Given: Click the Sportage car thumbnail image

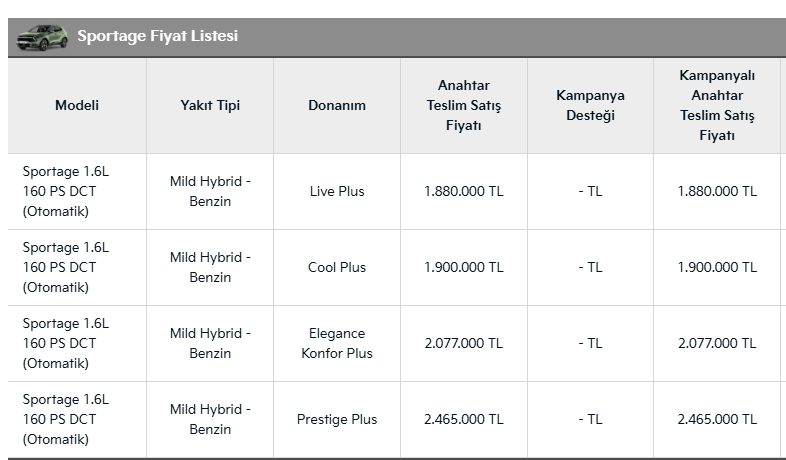Looking at the screenshot, I should click(x=41, y=37).
